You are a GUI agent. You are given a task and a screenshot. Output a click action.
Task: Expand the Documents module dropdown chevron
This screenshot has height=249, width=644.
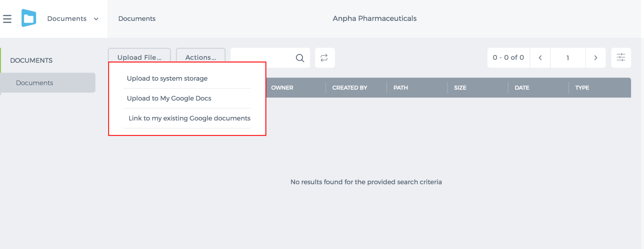click(96, 19)
